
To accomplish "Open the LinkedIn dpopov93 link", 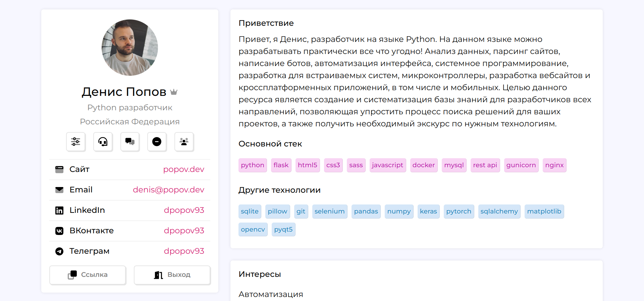I will pyautogui.click(x=184, y=210).
